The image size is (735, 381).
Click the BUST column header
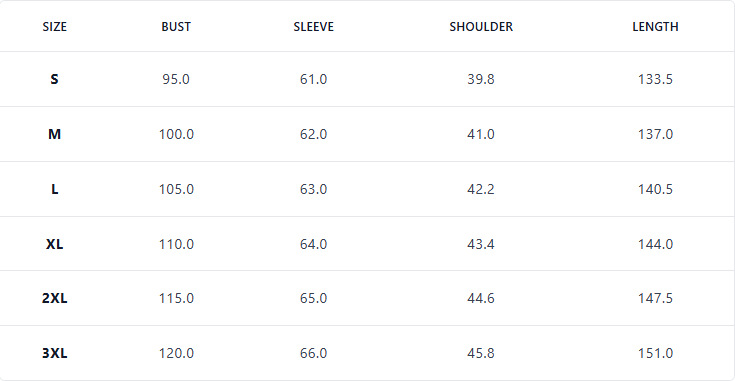tap(176, 27)
